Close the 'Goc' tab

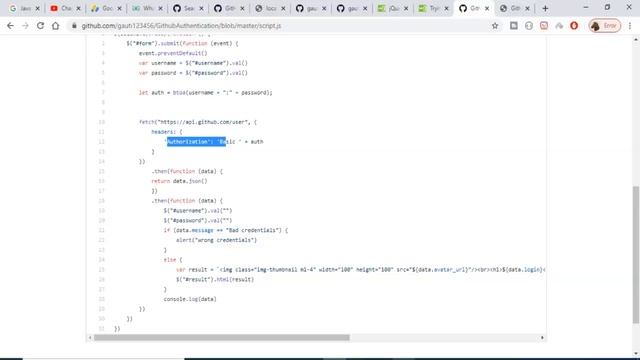pos(119,8)
